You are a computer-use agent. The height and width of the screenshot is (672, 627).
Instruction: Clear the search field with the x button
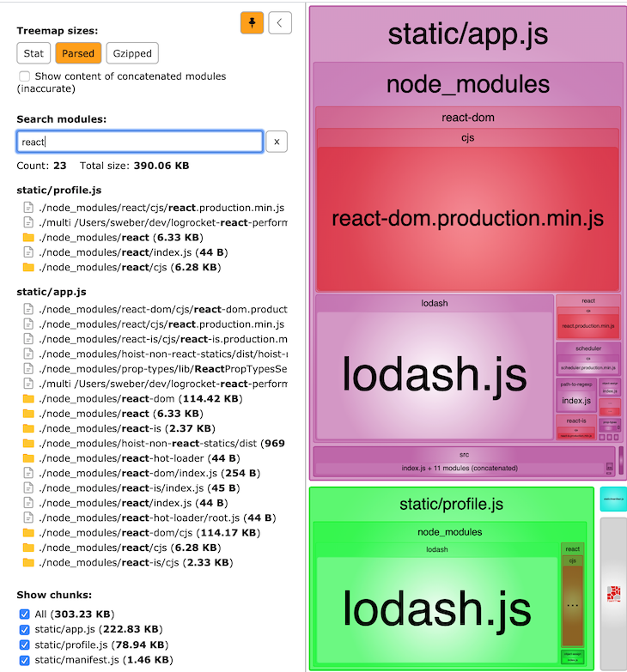[277, 142]
